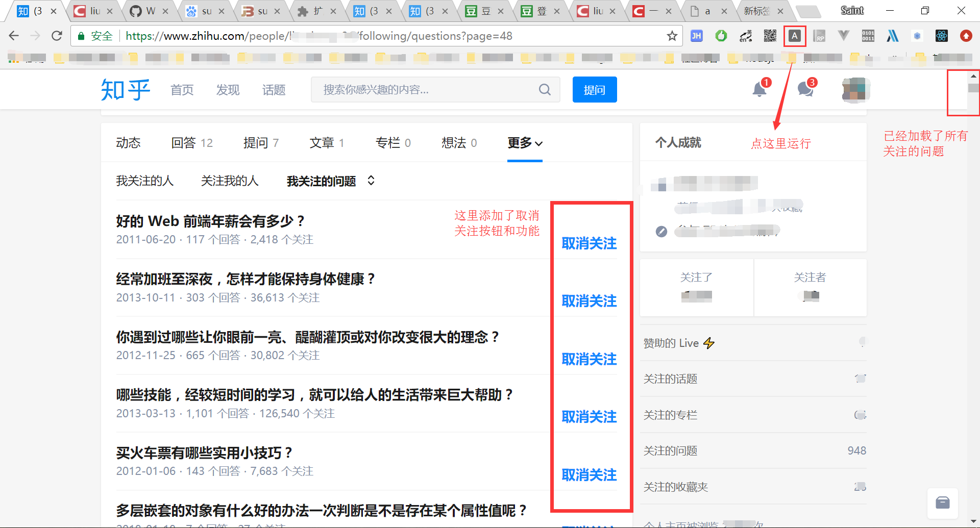Click the red upward arrow extension
Viewport: 980px width, 528px height.
tap(966, 36)
